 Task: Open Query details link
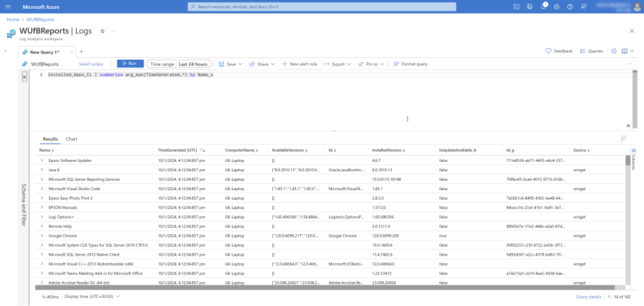point(589,297)
